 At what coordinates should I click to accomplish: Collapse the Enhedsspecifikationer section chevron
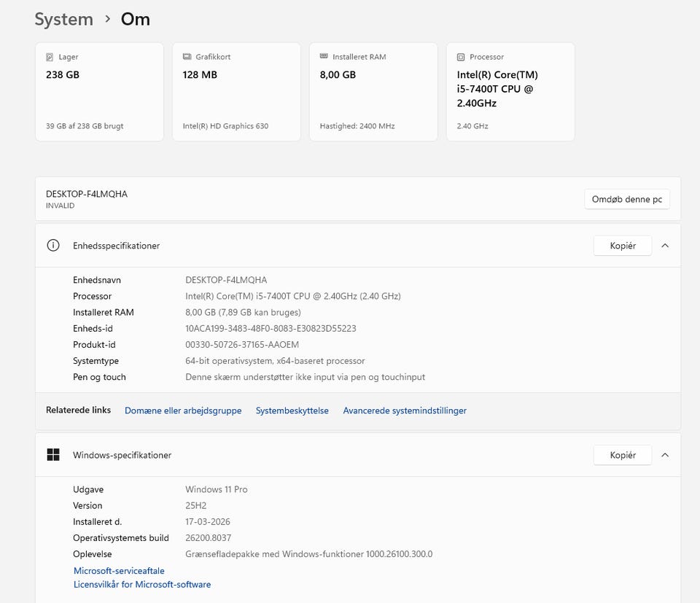click(x=664, y=246)
